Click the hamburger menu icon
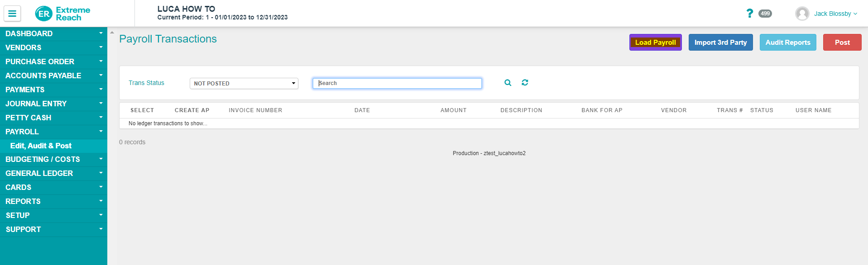 12,14
